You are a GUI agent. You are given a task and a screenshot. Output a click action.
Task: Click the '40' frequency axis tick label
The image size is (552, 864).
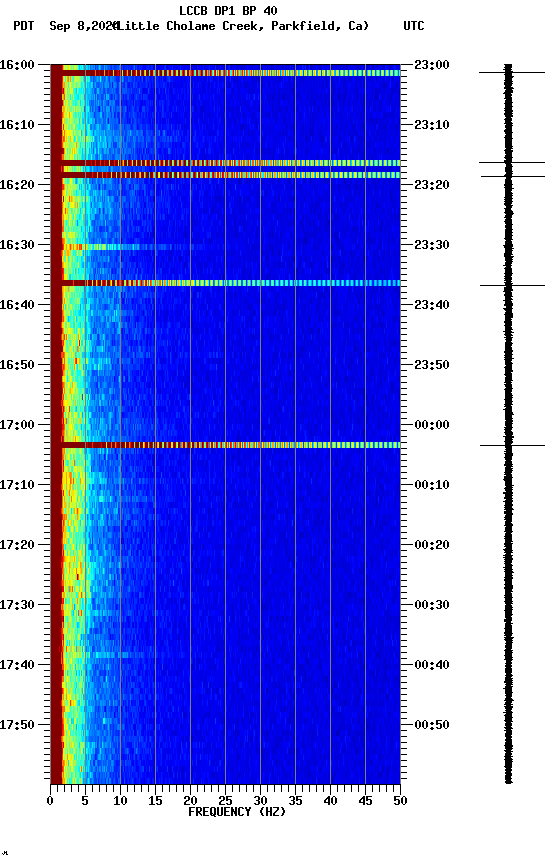coord(331,801)
